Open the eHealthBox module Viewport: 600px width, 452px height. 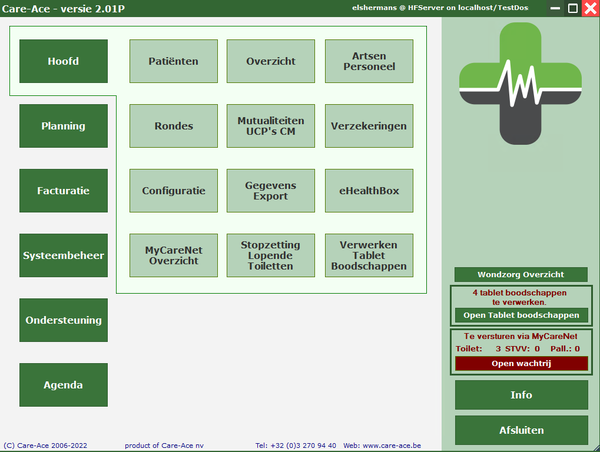368,190
